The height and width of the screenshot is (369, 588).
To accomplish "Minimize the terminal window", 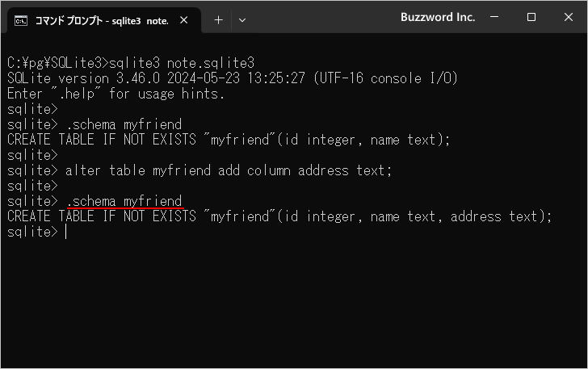I will pos(496,17).
